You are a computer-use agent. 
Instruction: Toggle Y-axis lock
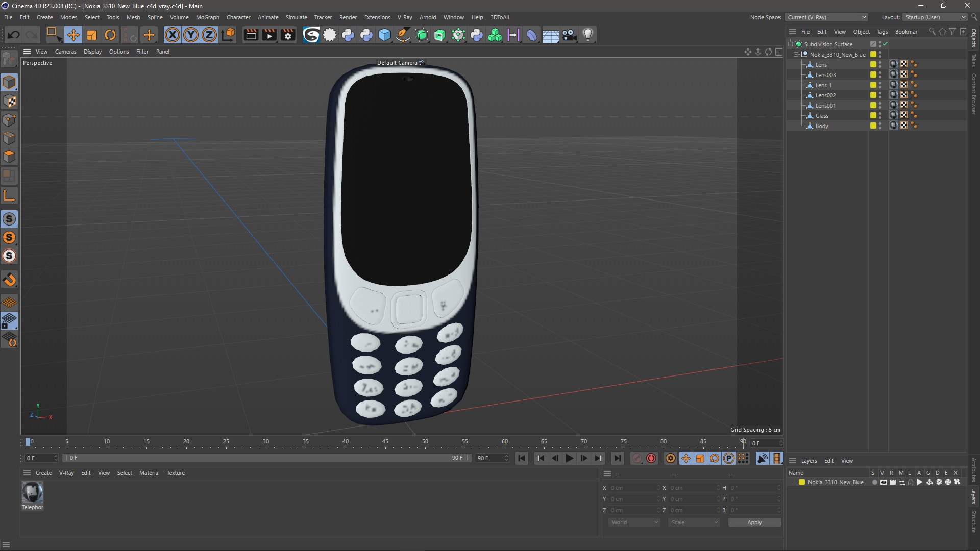[191, 35]
